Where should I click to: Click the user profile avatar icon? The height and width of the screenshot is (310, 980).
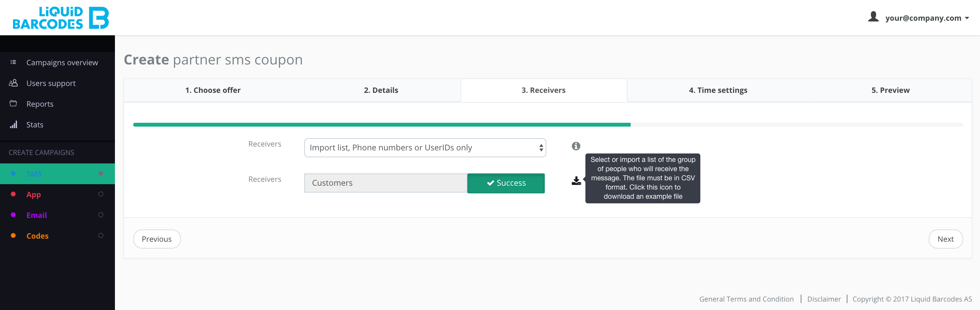[x=873, y=17]
